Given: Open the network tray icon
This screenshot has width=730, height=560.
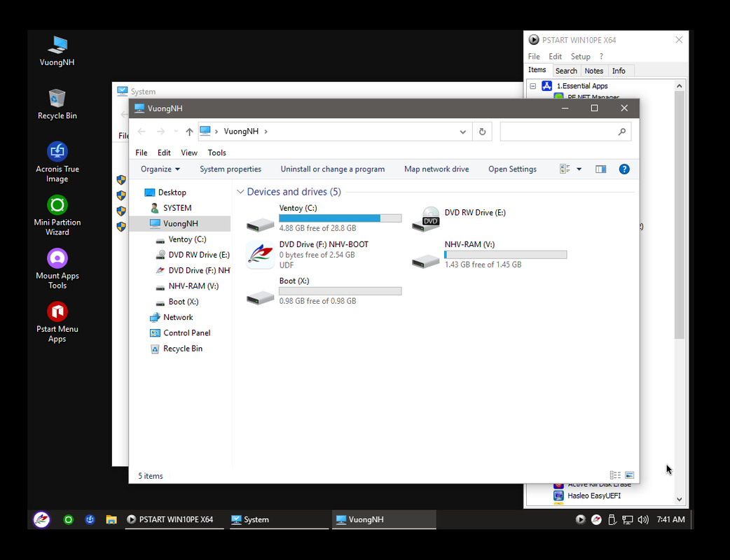Looking at the screenshot, I should (628, 519).
